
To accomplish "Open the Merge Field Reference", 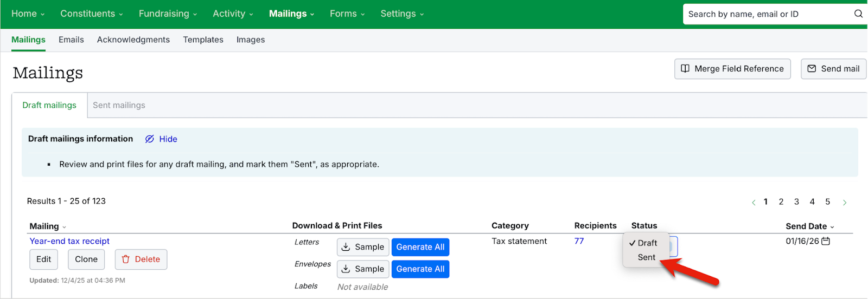I will pos(732,69).
